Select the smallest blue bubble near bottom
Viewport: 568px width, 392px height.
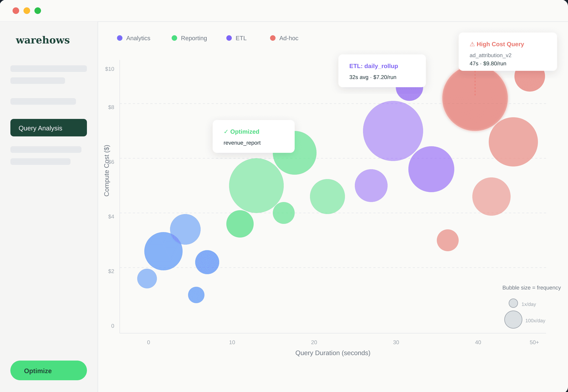[x=196, y=295]
